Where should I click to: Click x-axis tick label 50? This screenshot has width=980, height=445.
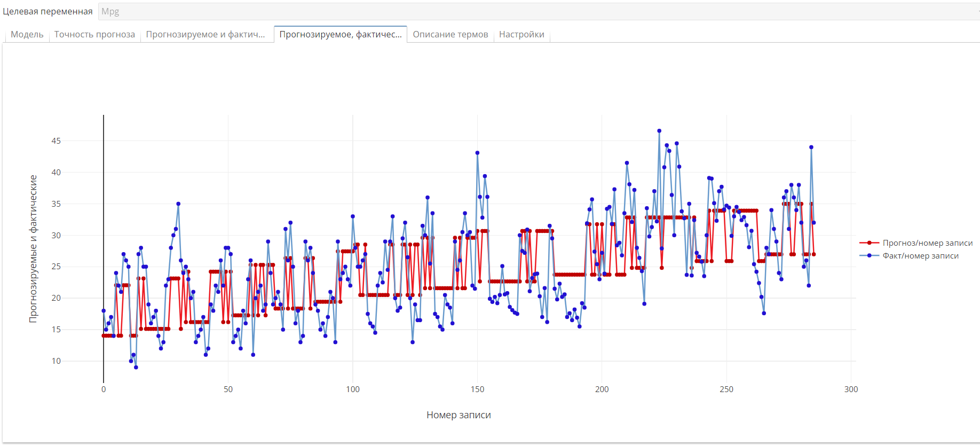click(228, 389)
